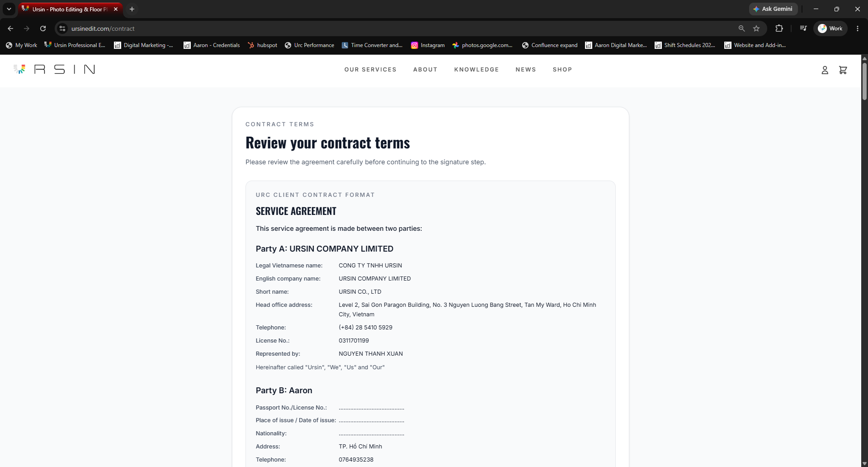Open the extensions puzzle icon
868x467 pixels.
tap(779, 29)
